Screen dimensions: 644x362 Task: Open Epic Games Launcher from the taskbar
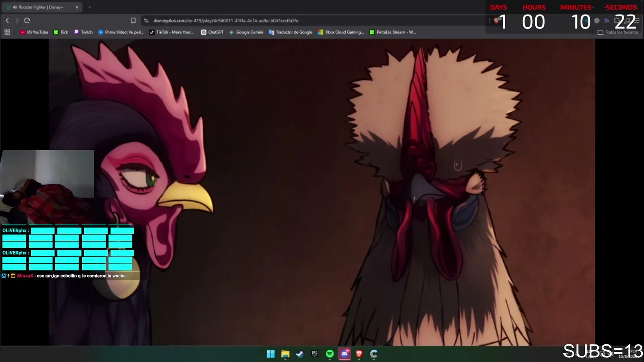click(x=315, y=354)
